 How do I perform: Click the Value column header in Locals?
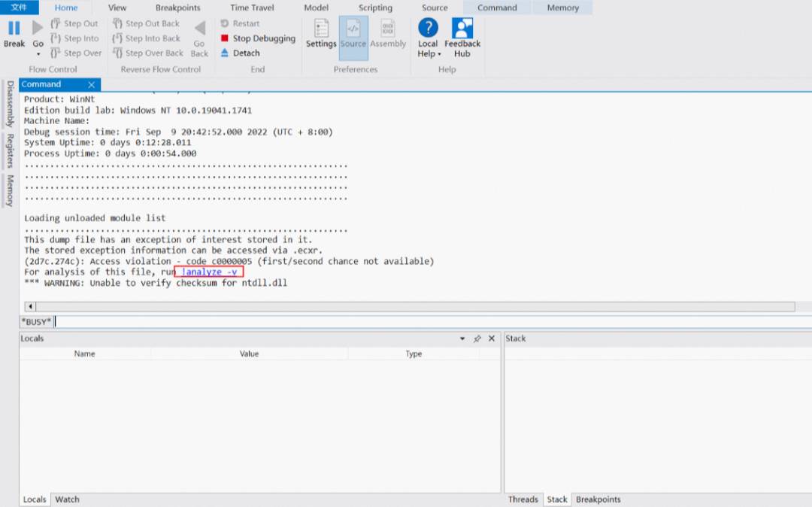(x=249, y=354)
